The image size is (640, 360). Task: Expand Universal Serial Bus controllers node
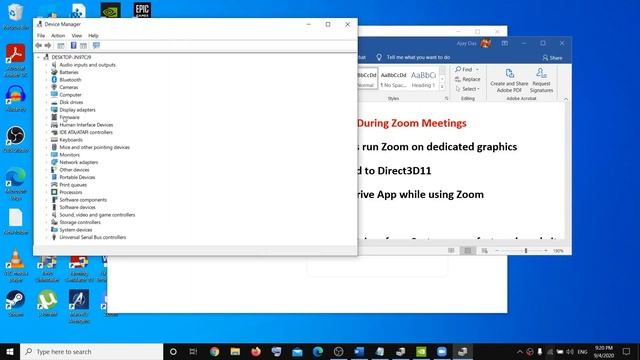point(47,237)
